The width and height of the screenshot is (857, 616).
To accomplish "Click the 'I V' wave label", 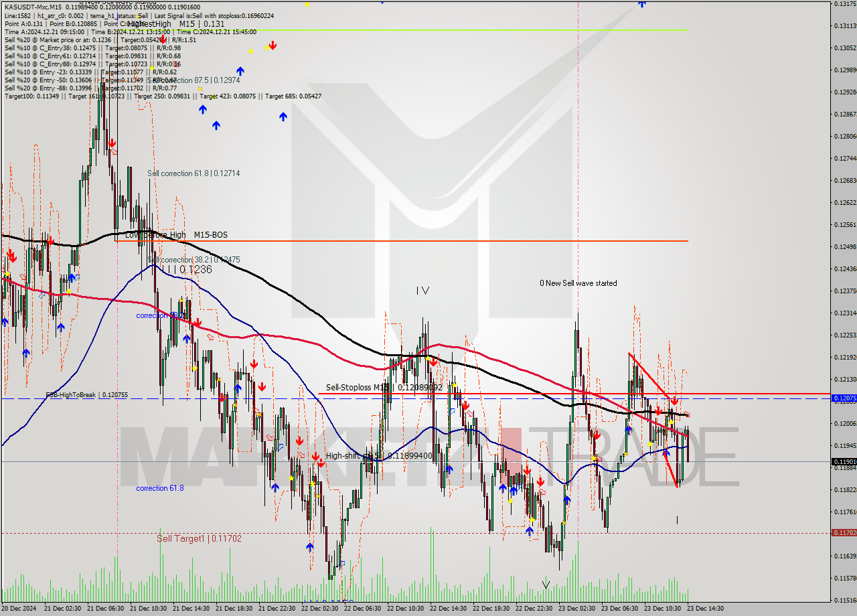I will click(x=422, y=290).
